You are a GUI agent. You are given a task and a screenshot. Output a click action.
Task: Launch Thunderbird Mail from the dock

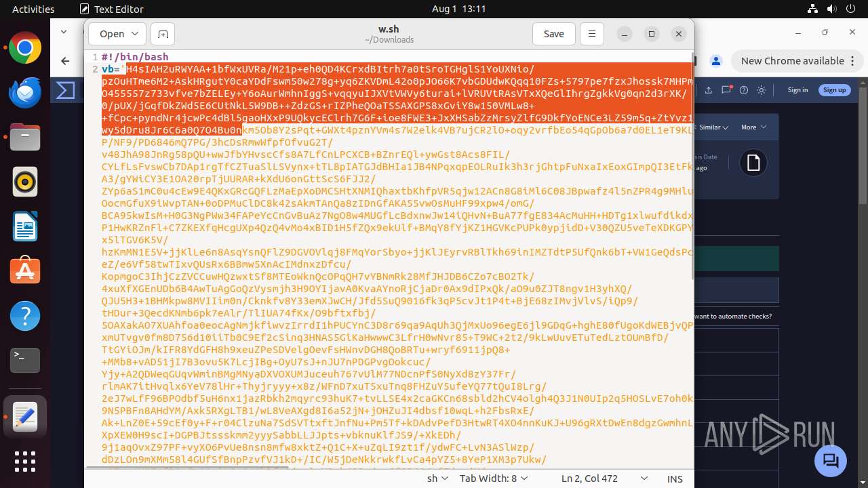(x=25, y=93)
